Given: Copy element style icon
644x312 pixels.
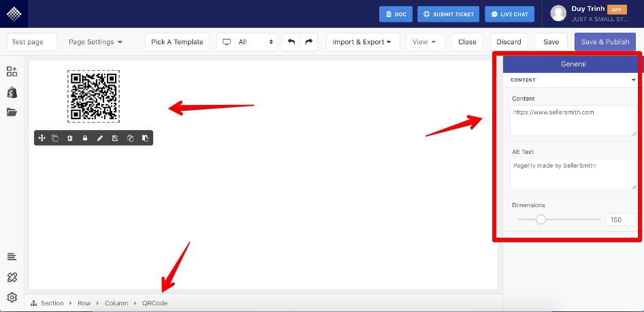Looking at the screenshot, I should pyautogui.click(x=130, y=138).
